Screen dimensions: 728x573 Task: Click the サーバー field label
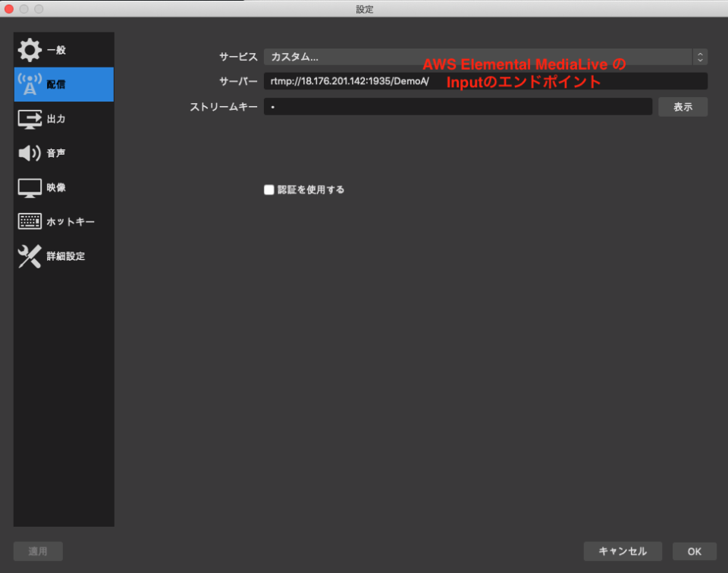(x=238, y=81)
